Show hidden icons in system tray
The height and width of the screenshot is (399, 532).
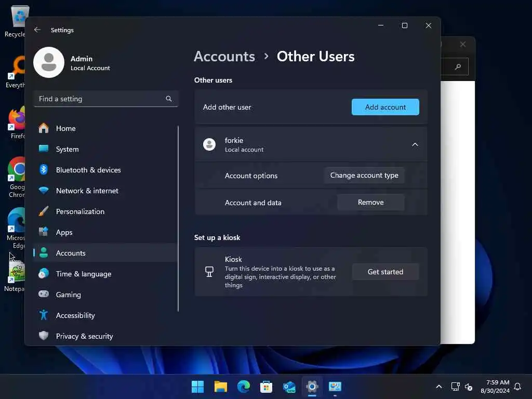click(x=438, y=387)
